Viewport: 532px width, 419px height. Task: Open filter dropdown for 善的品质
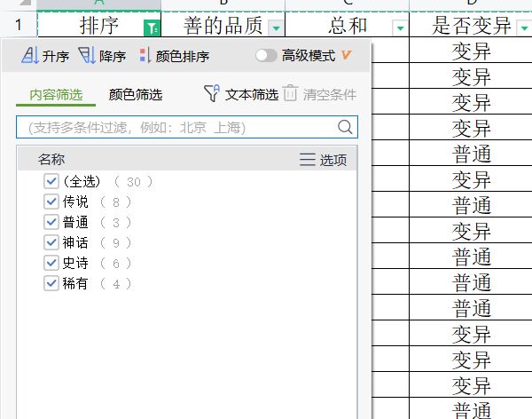tap(276, 28)
